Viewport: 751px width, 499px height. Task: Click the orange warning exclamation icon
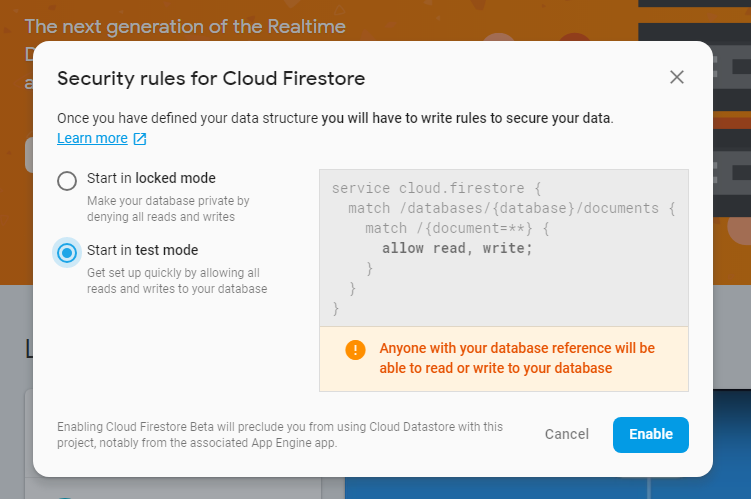click(x=355, y=349)
